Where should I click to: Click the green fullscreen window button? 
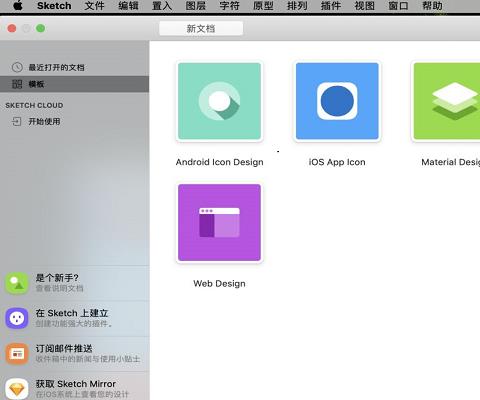pyautogui.click(x=41, y=28)
